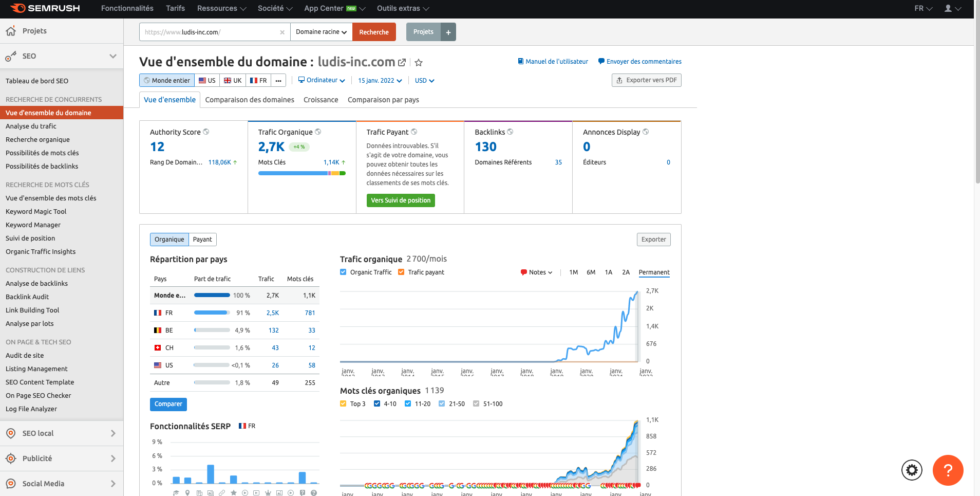
Task: Open Tarifs in top navigation
Action: pyautogui.click(x=175, y=8)
